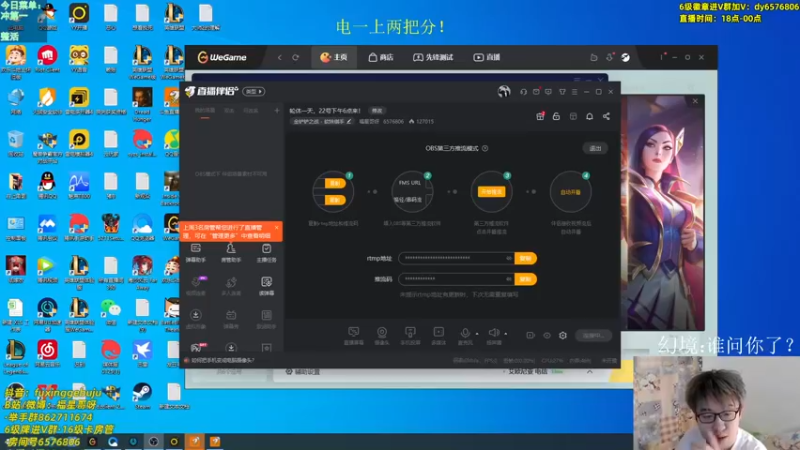This screenshot has height=450, width=800.
Task: Toggle the speaker icon
Action: 493,333
